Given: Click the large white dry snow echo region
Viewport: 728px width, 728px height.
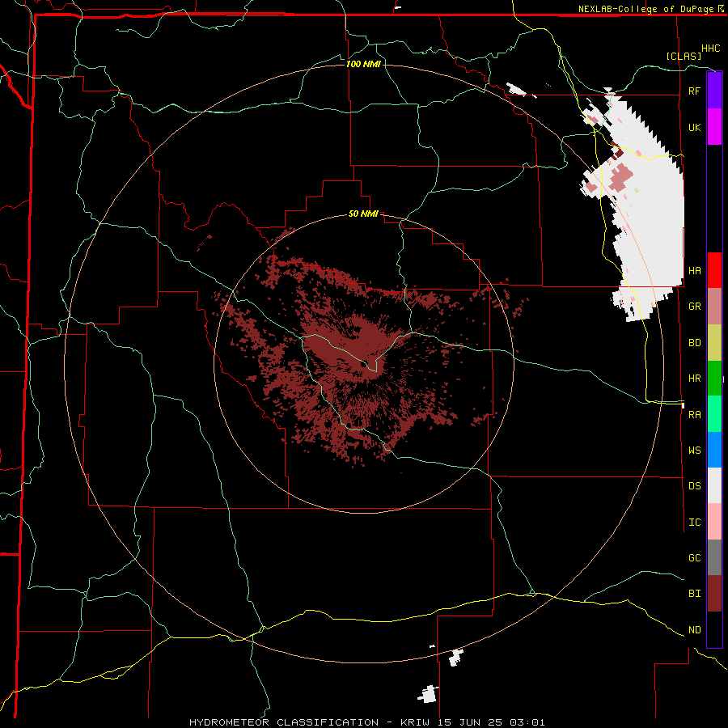Looking at the screenshot, I should pos(654,223).
